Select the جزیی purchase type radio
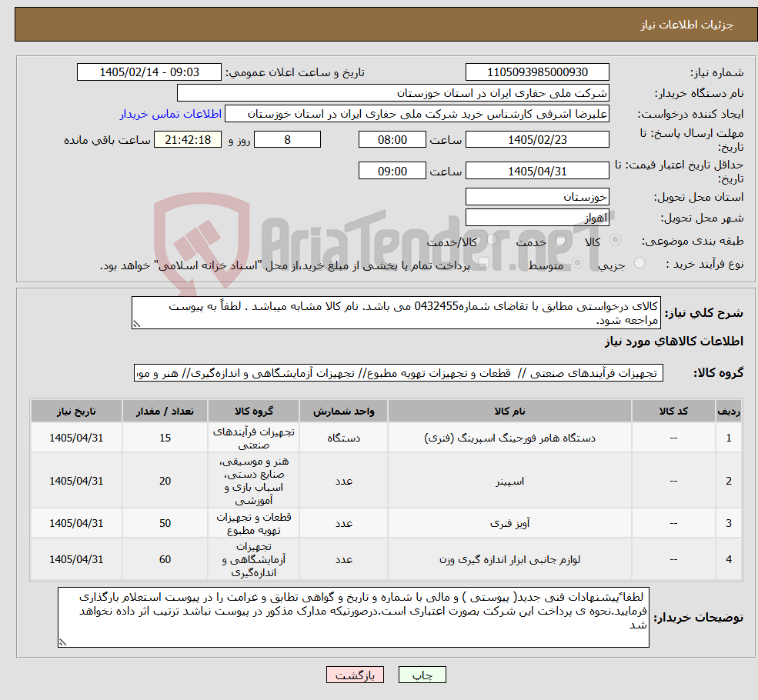The height and width of the screenshot is (700, 758). coord(639,263)
